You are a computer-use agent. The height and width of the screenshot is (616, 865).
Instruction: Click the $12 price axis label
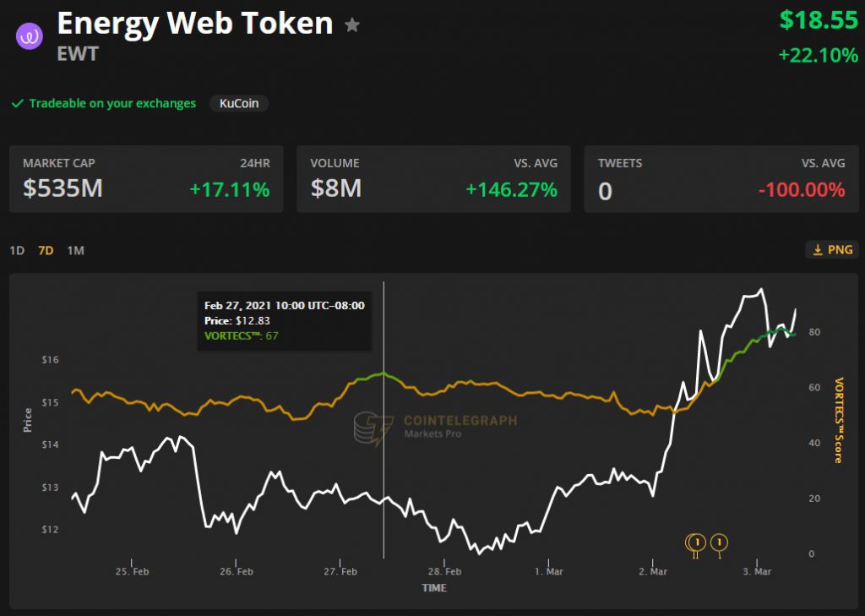pyautogui.click(x=50, y=529)
